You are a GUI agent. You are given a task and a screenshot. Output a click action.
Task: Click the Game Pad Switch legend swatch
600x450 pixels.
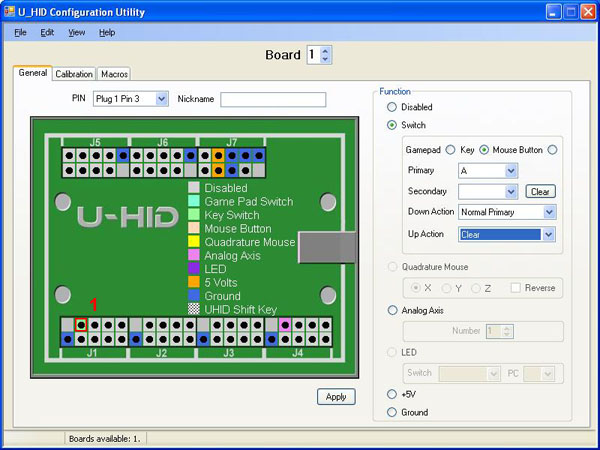pos(194,201)
